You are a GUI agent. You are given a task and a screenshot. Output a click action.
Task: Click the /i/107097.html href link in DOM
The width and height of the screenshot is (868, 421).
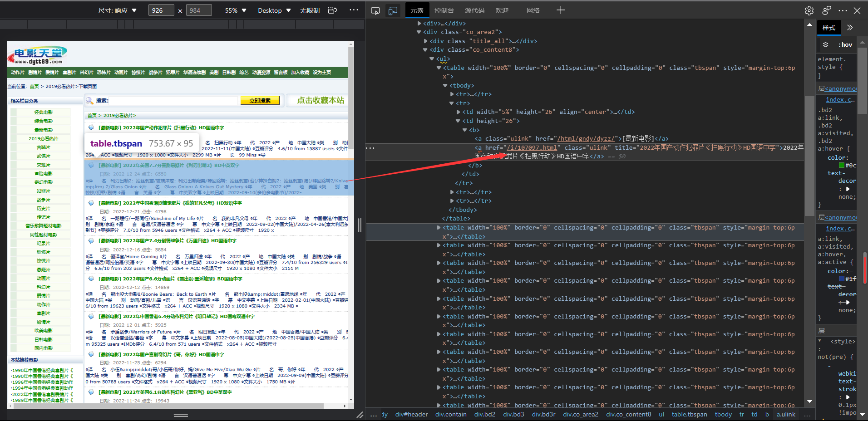tap(532, 148)
